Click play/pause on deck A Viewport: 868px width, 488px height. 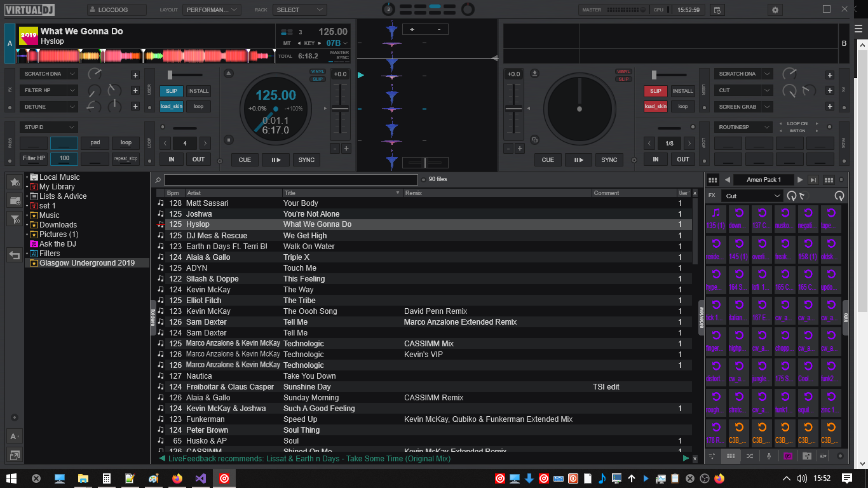pos(276,159)
